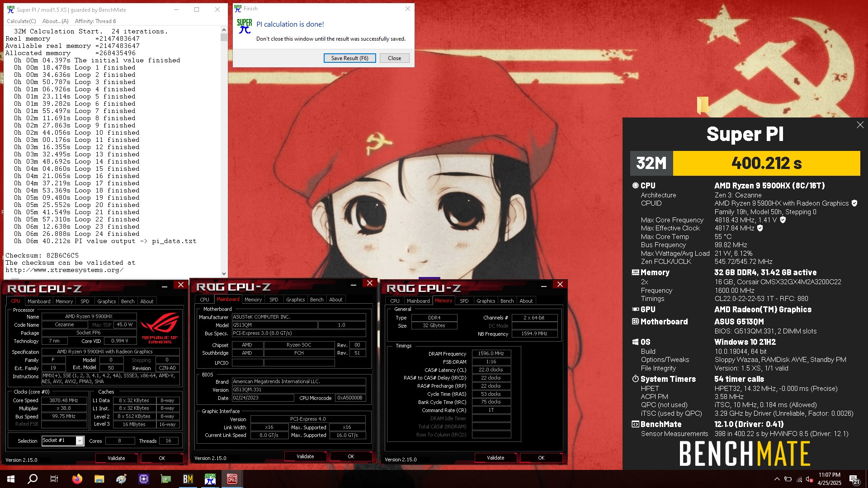Screen dimensions: 868x488
Task: Click the Super PI logo in Finish dialog
Action: (245, 26)
